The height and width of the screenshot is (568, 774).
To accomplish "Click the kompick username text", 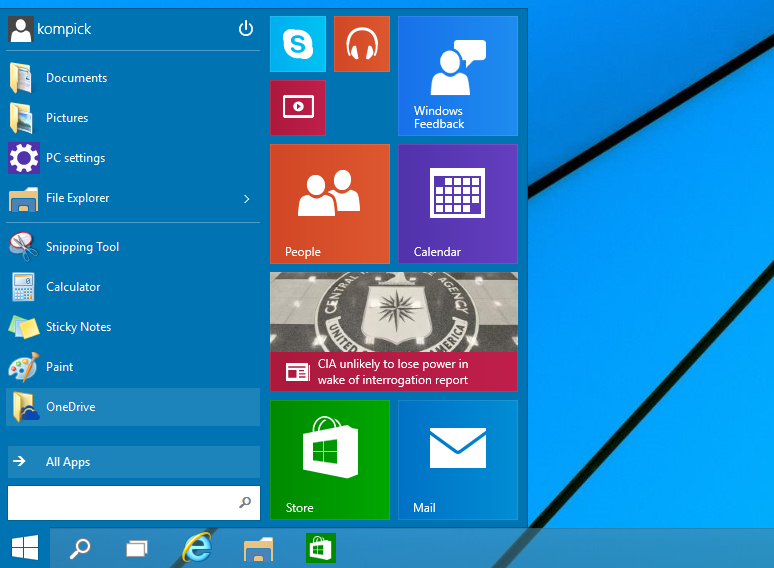I will [x=64, y=29].
